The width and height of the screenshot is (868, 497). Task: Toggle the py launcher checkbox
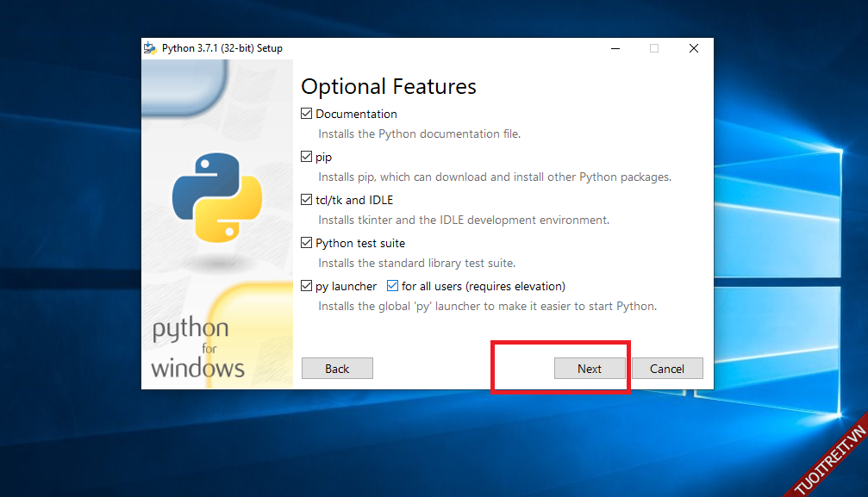[307, 286]
